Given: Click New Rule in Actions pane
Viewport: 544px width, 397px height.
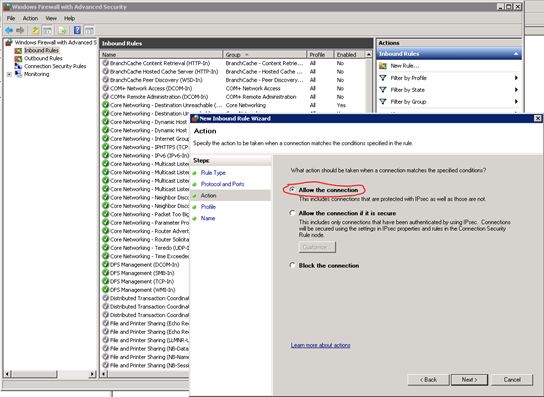Looking at the screenshot, I should tap(405, 66).
